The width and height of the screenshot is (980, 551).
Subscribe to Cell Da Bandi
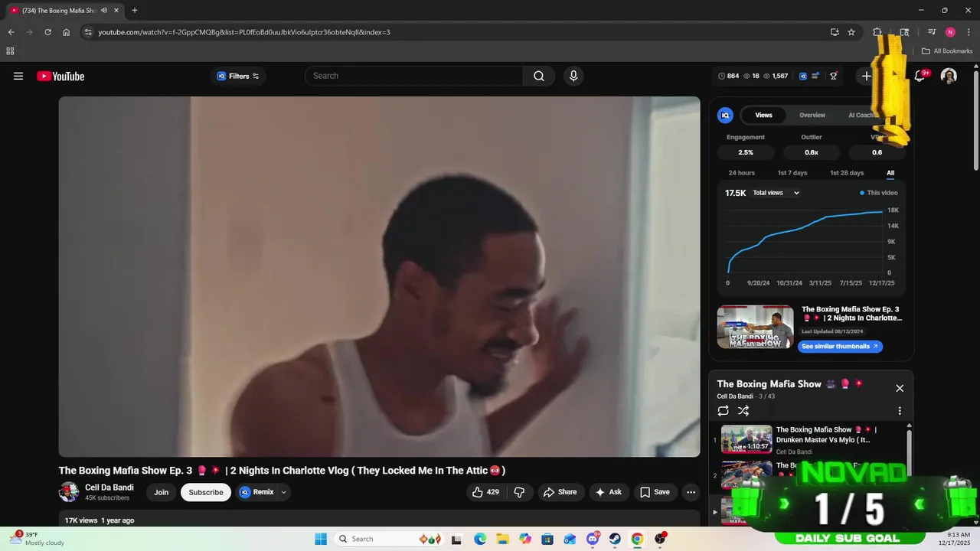tap(206, 492)
